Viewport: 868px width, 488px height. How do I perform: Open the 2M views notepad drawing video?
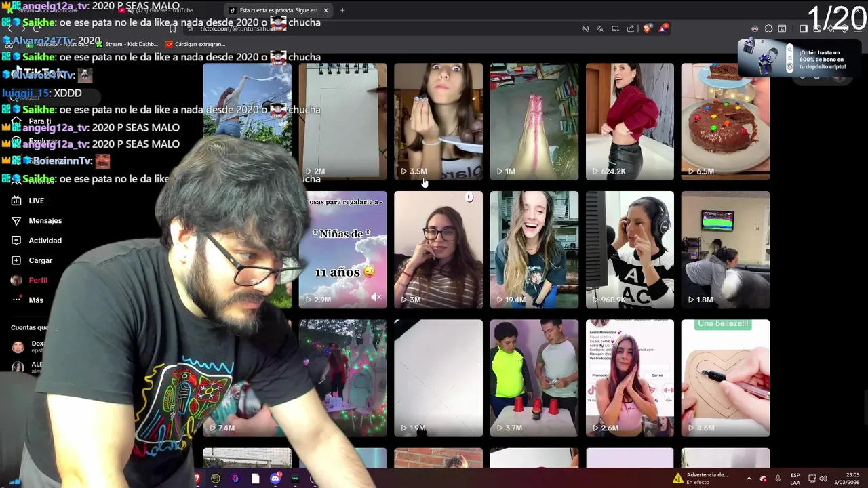(342, 121)
